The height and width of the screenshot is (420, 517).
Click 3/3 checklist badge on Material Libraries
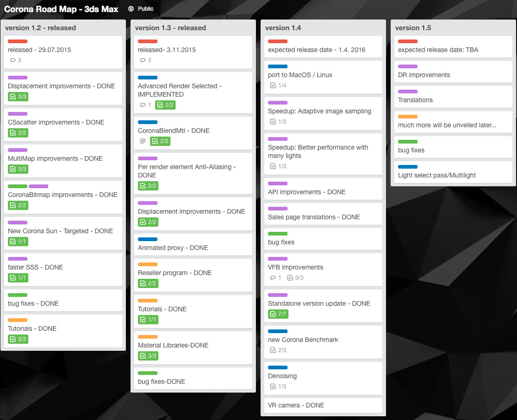148,356
